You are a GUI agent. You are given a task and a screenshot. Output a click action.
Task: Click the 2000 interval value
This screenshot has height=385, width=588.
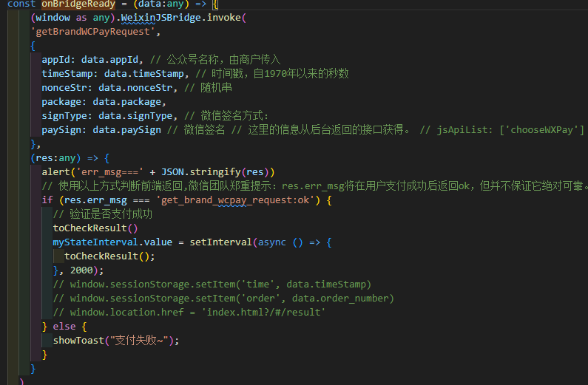[81, 270]
